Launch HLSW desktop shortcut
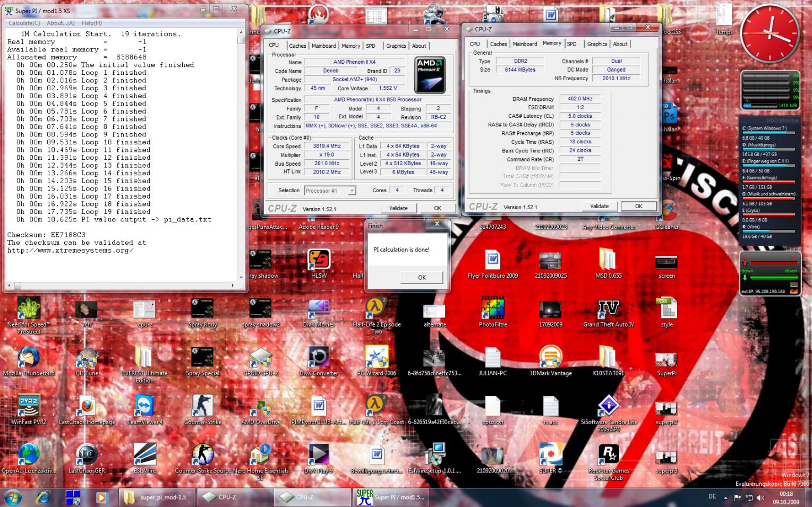Screen dimensions: 812x507 (318, 262)
